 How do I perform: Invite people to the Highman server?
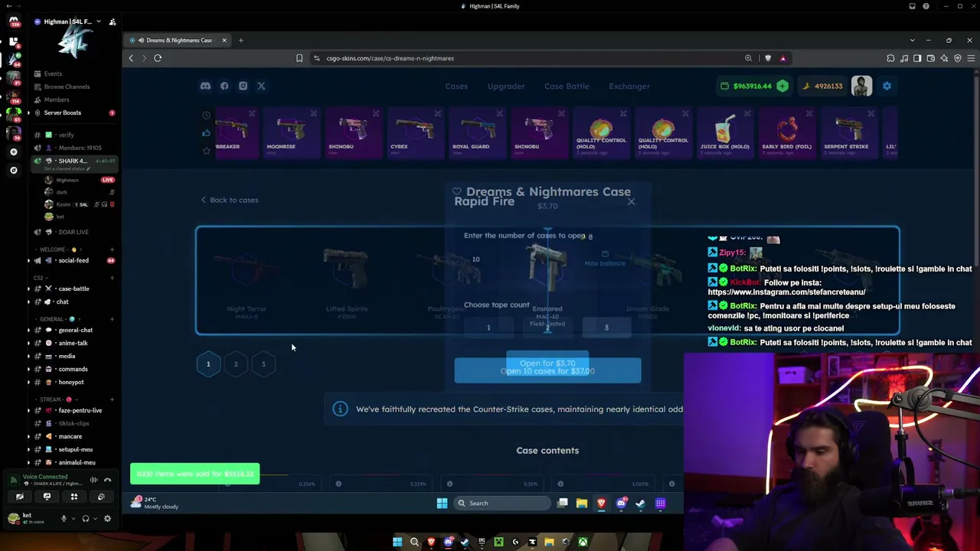click(x=113, y=22)
